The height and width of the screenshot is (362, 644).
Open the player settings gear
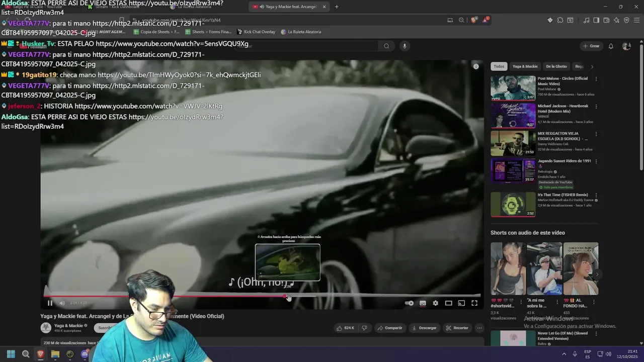click(436, 303)
